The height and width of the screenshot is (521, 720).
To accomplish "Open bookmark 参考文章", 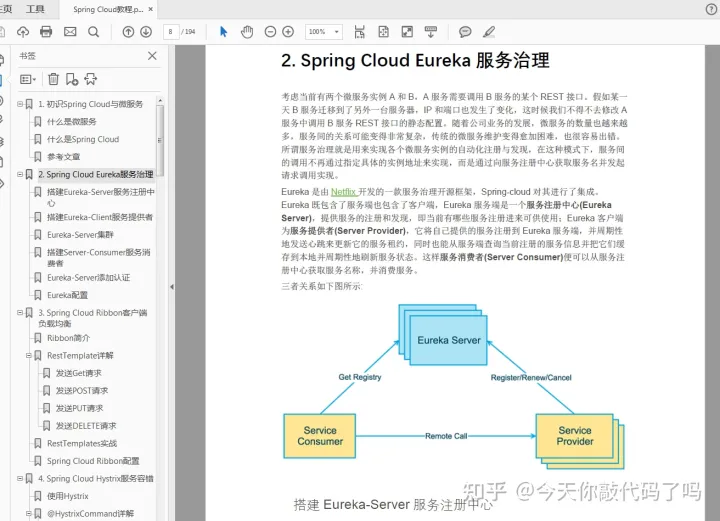I will click(x=63, y=157).
